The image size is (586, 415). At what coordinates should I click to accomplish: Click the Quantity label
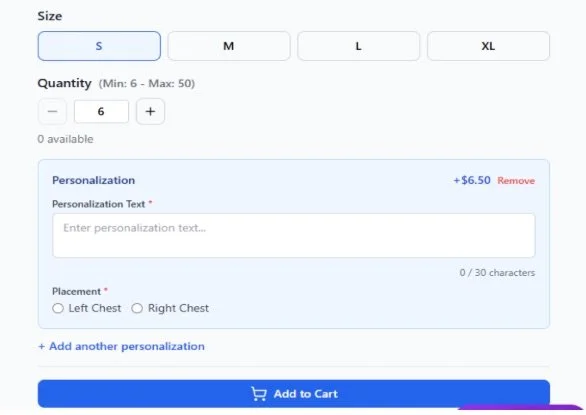64,83
